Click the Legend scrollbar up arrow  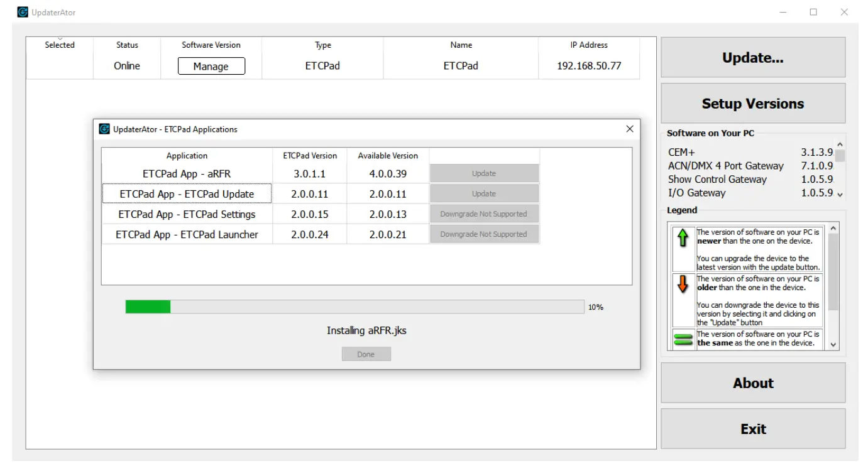[x=833, y=229]
